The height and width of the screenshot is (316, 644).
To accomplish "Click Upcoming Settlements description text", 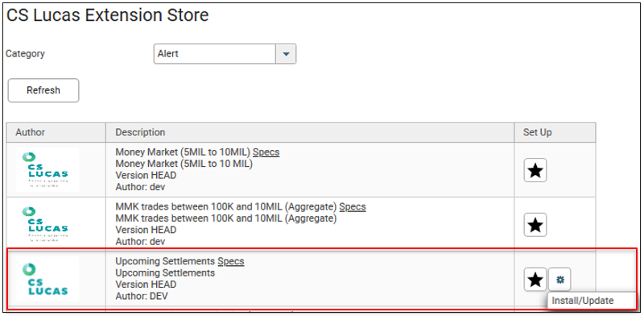I will click(165, 272).
